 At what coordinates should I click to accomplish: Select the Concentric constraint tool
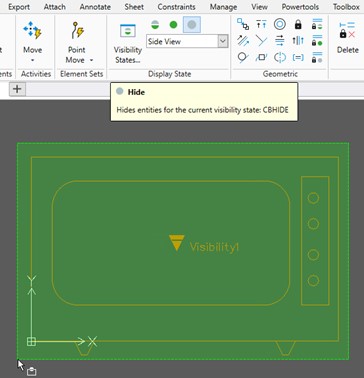pos(280,24)
